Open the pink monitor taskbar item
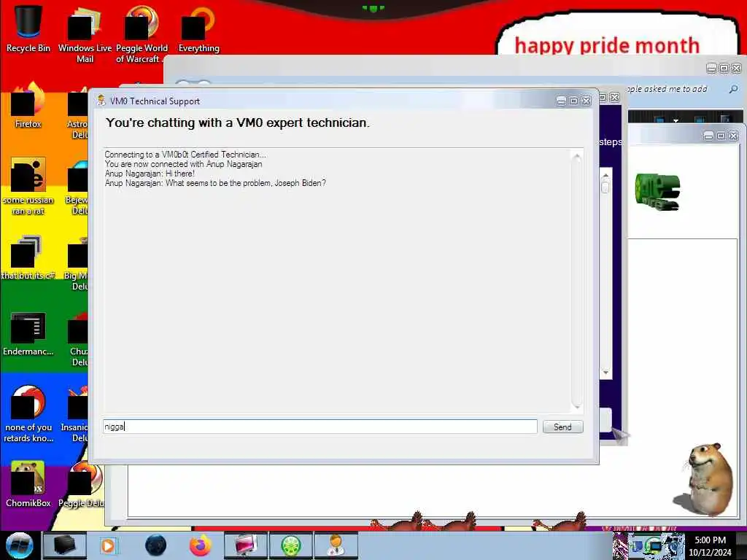Screen dimensions: 747x560 pos(245,545)
